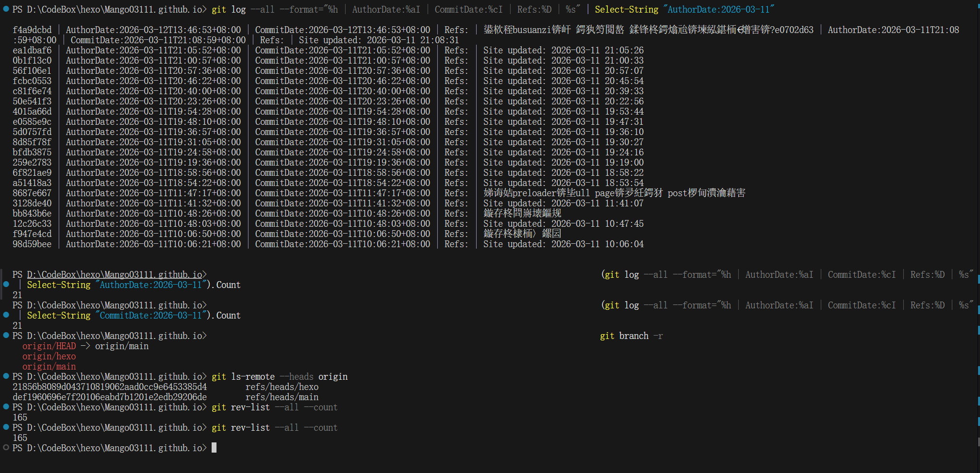Click AuthorDate:2026-03-11T20:40:00+08:00 cell
The height and width of the screenshot is (473, 980).
click(153, 91)
